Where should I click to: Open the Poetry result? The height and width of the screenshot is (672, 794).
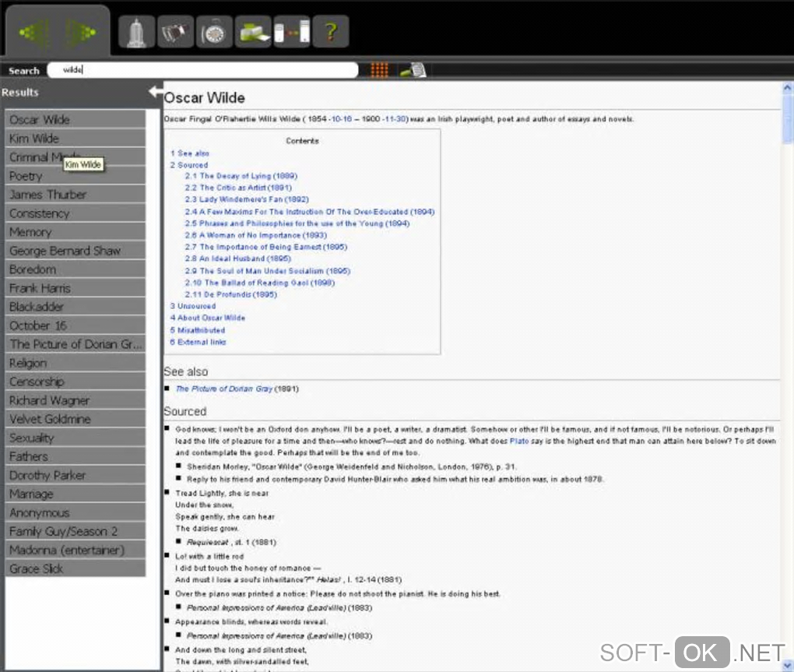pos(75,176)
